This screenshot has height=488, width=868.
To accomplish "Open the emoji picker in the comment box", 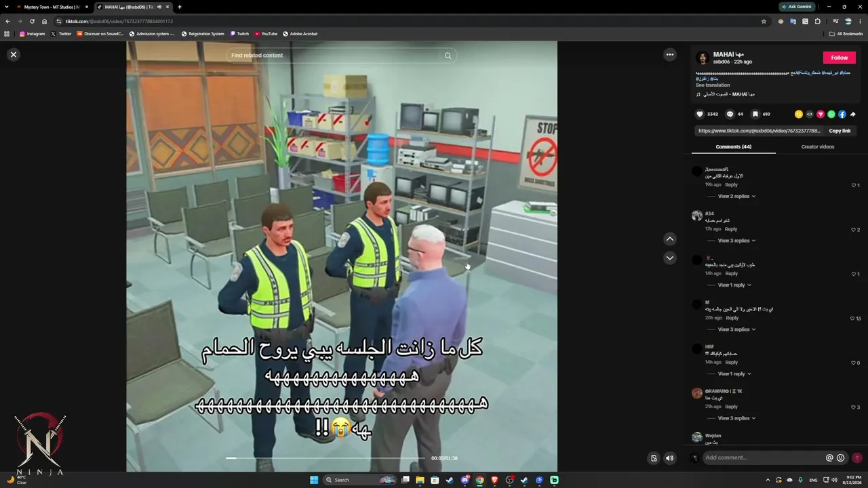I will (x=841, y=458).
